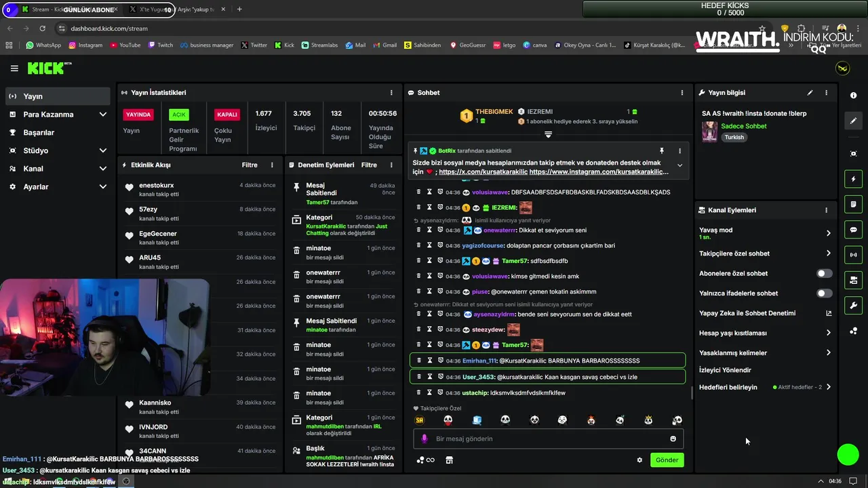Click the broadcast signal icon in right sidebar
The width and height of the screenshot is (868, 488).
click(x=854, y=255)
